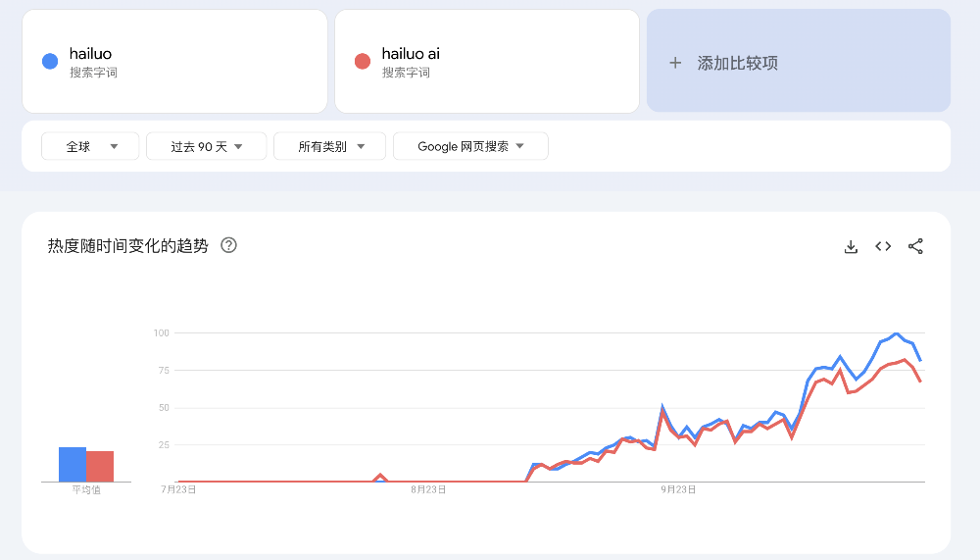Expand the 所有类别 category dropdown
The image size is (980, 560).
[329, 146]
